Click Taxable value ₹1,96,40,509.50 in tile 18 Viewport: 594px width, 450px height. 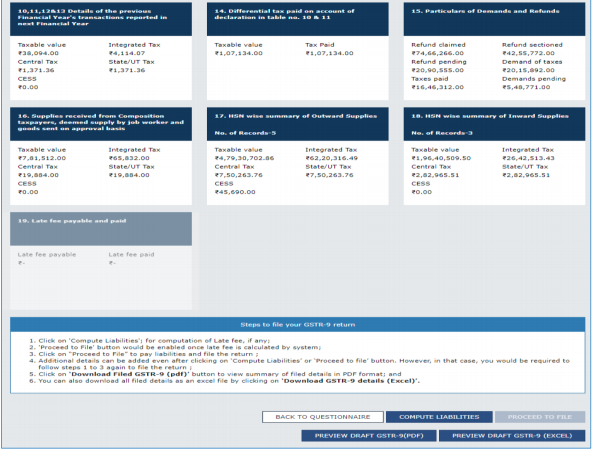pyautogui.click(x=441, y=158)
